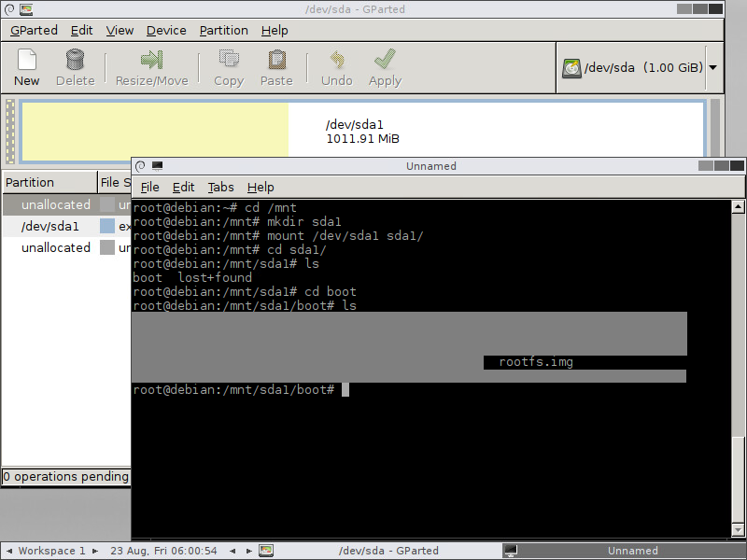The image size is (747, 560).
Task: Activate the Unnamed terminal taskbar entry
Action: pos(624,551)
